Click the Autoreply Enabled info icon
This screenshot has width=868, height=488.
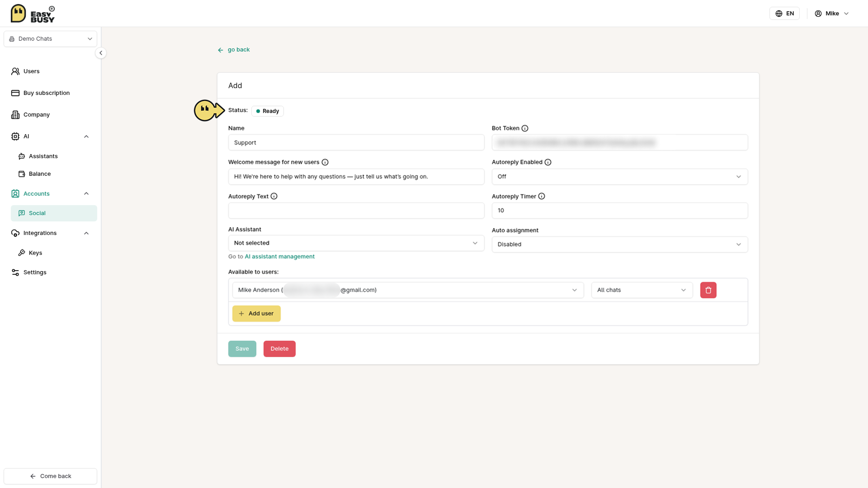[548, 162]
